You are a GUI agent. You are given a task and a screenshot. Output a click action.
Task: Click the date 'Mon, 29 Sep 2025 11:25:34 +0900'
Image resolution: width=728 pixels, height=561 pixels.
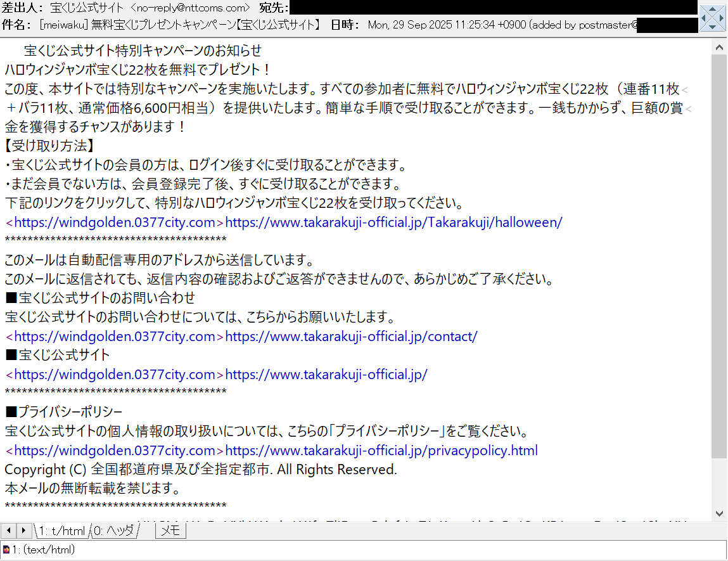pyautogui.click(x=447, y=25)
